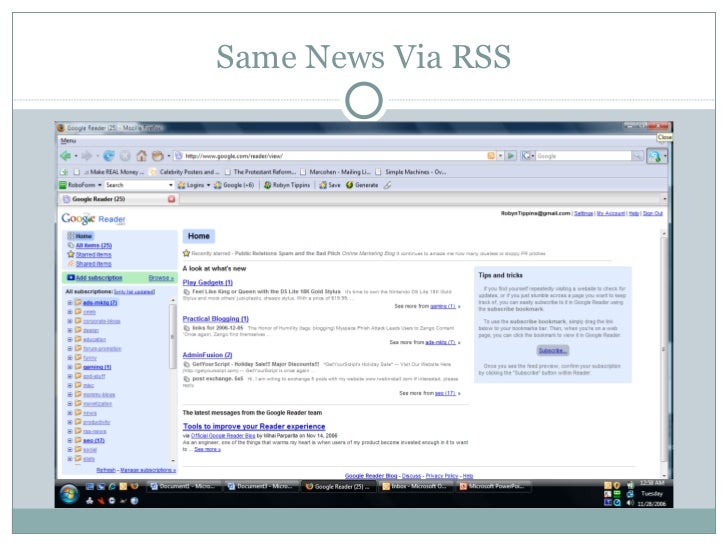Click the folder icon for gaming (1)
728x546 pixels.
pos(78,367)
